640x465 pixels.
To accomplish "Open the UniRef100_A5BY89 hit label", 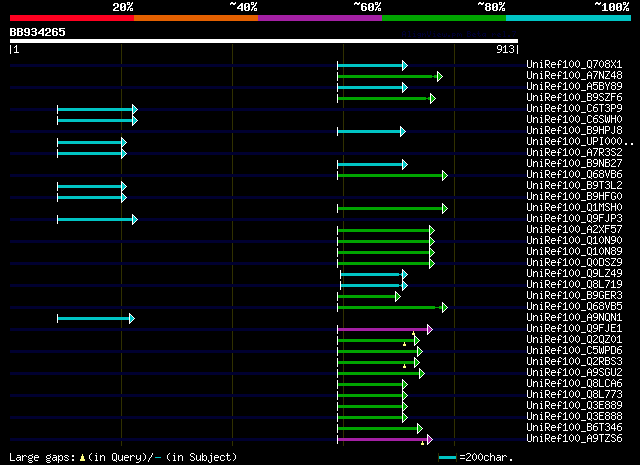I will pyautogui.click(x=574, y=86).
